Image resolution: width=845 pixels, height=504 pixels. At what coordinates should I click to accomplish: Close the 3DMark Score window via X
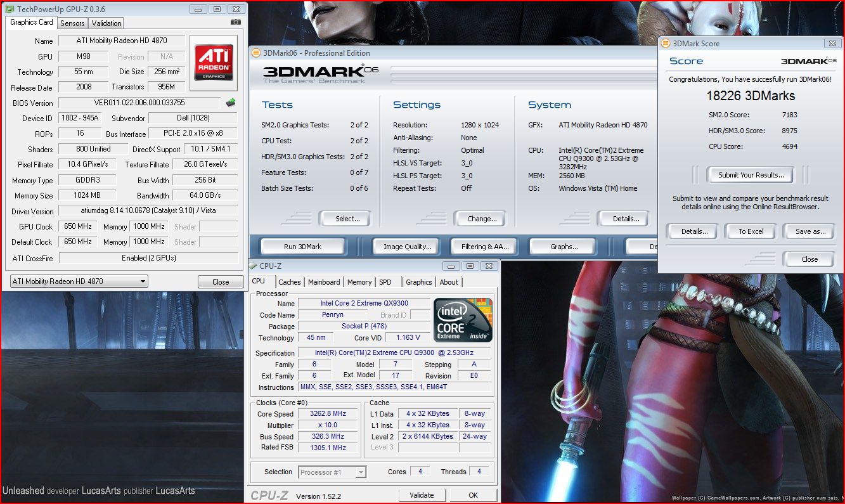tap(832, 43)
